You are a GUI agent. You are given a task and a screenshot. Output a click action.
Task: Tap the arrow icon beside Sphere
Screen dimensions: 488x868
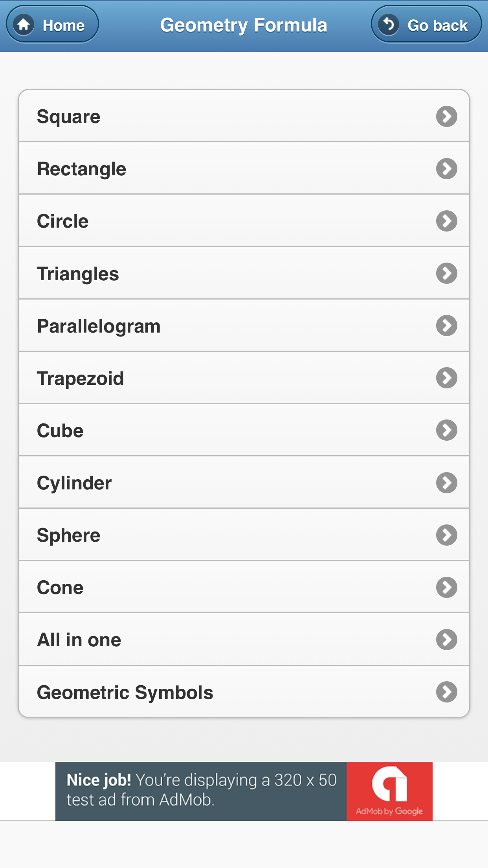446,535
